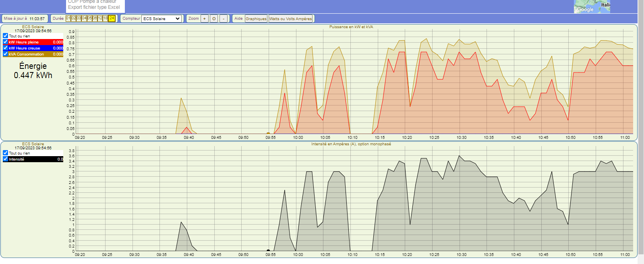The height and width of the screenshot is (264, 644).
Task: Click the 'Énergie 0.447 kWh' readout
Action: click(33, 70)
